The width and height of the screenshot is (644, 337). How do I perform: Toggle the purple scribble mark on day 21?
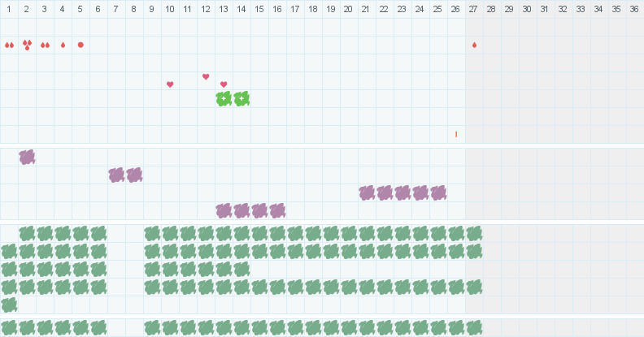367,192
